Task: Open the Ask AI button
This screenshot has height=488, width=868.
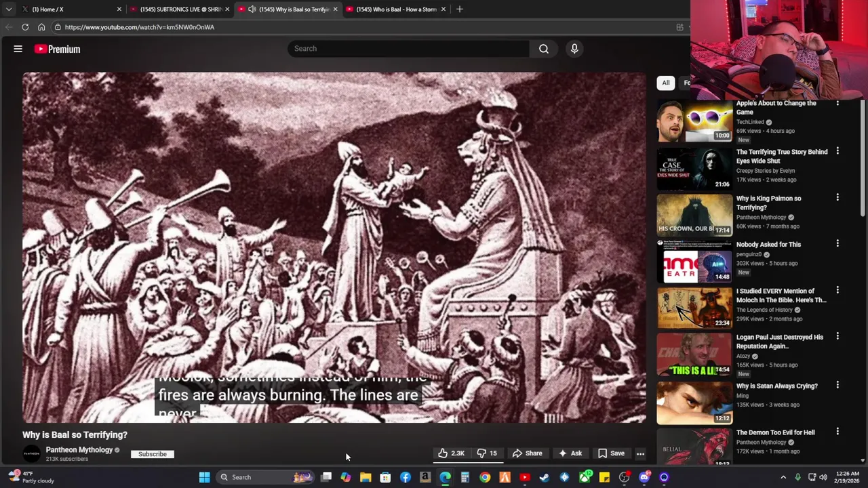Action: 570,453
